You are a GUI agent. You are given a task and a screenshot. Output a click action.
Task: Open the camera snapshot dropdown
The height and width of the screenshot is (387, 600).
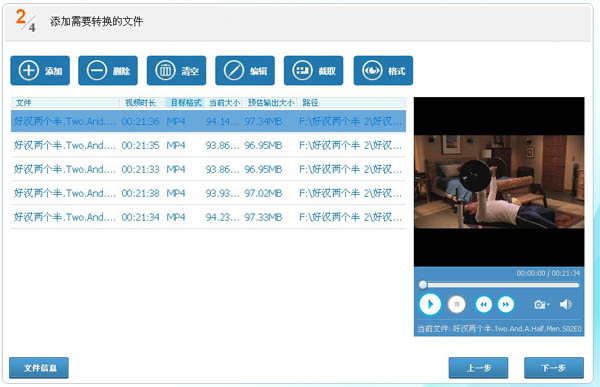(542, 305)
